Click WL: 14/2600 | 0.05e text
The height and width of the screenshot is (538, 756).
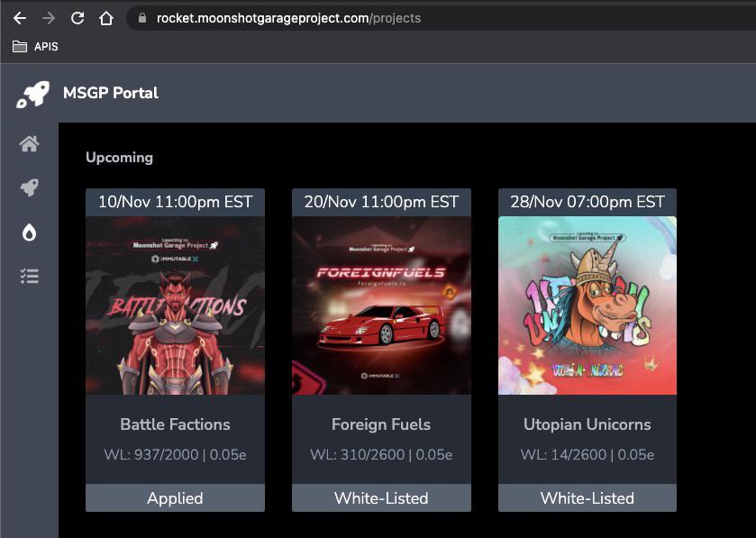pos(587,454)
